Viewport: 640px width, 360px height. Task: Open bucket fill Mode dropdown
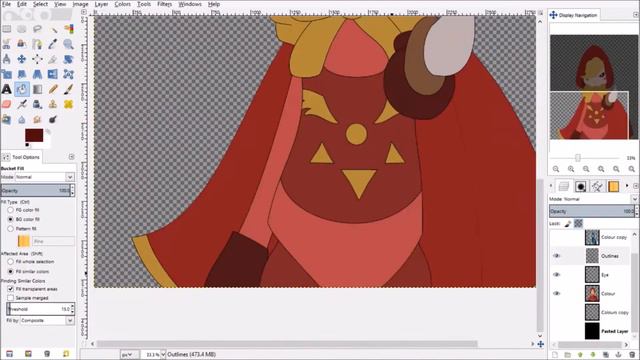coord(44,177)
